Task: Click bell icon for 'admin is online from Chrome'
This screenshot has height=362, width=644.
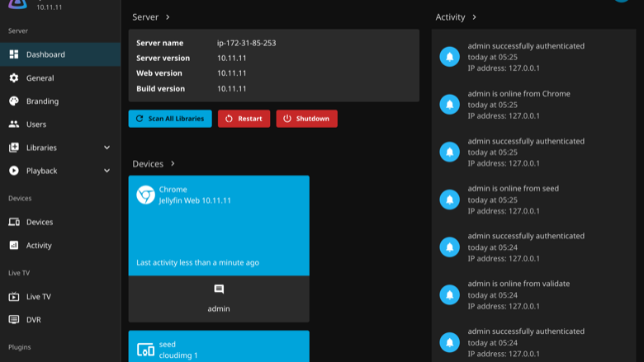Action: click(x=450, y=105)
